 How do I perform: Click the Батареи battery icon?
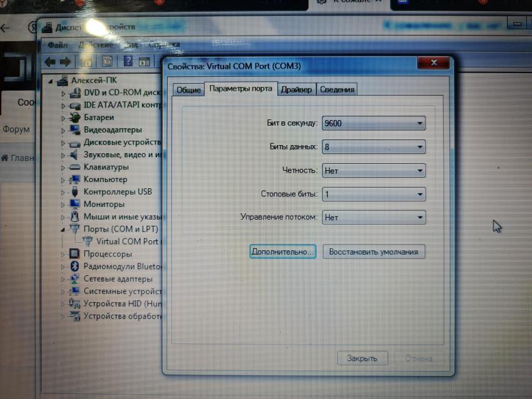click(x=74, y=118)
